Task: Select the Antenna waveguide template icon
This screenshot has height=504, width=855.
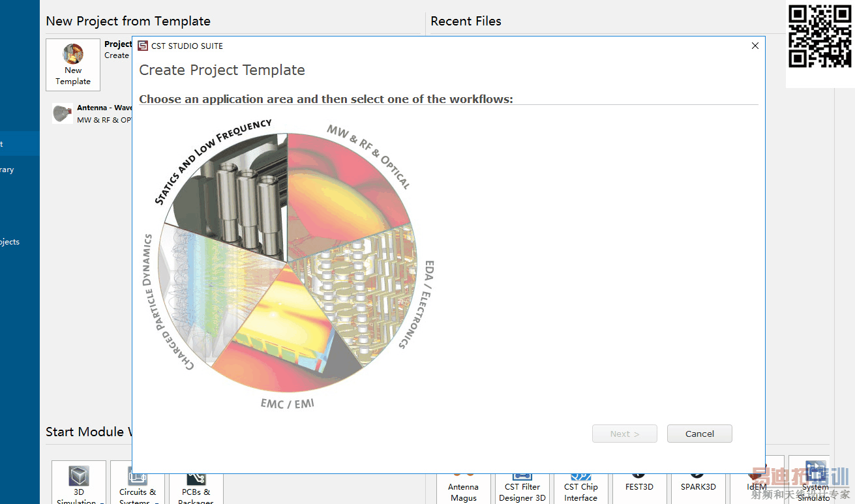Action: pyautogui.click(x=63, y=113)
